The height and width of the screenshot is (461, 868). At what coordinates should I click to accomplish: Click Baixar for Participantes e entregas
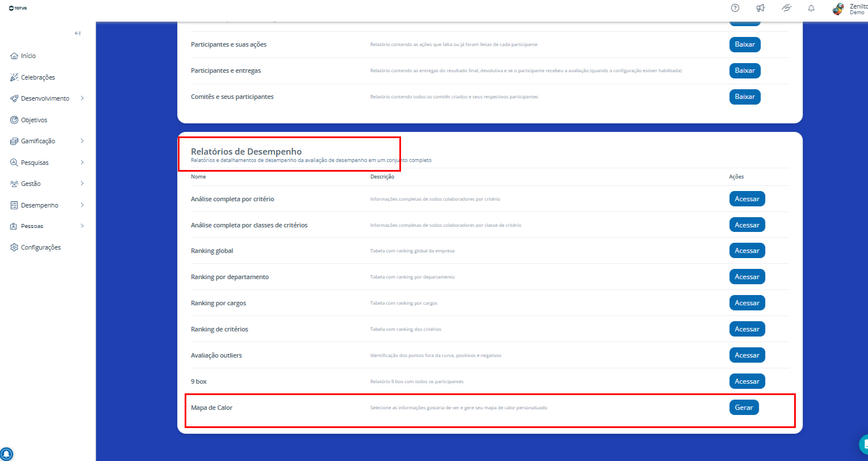745,70
